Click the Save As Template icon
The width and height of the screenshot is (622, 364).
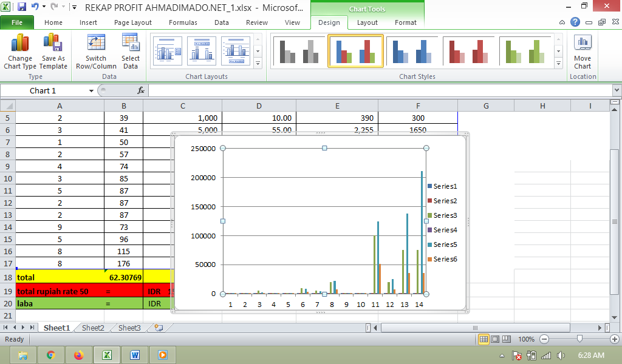52,52
